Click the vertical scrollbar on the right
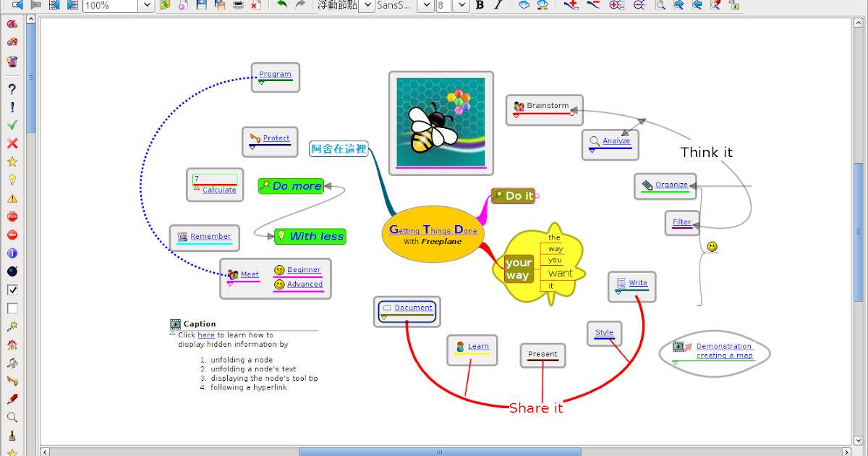Viewport: 868px width, 456px height. 859,232
